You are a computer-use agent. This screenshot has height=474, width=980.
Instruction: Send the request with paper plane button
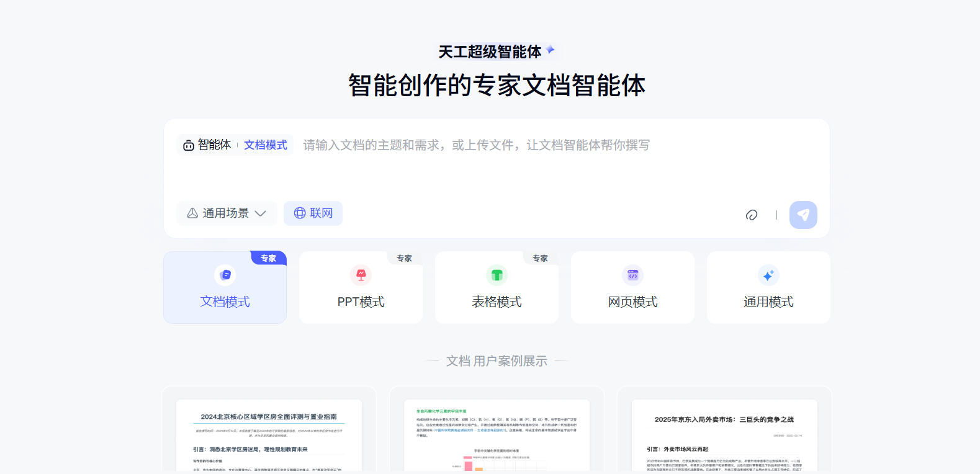[x=803, y=215]
